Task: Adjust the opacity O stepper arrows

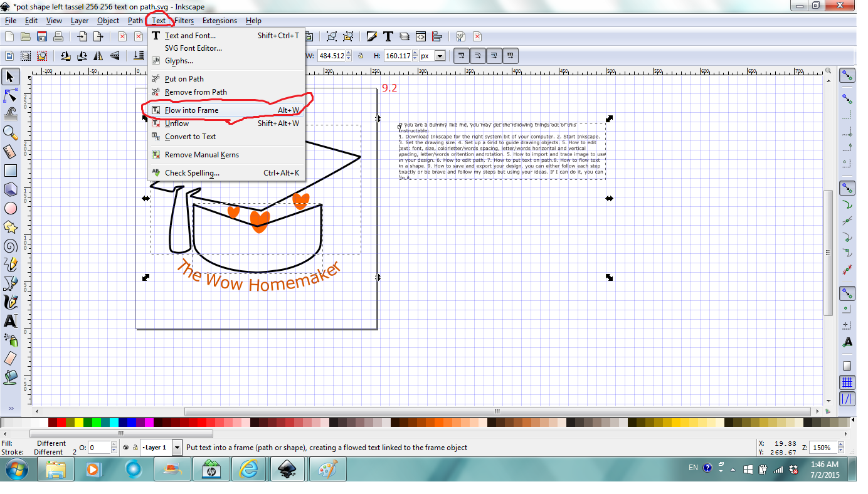Action: click(x=114, y=448)
